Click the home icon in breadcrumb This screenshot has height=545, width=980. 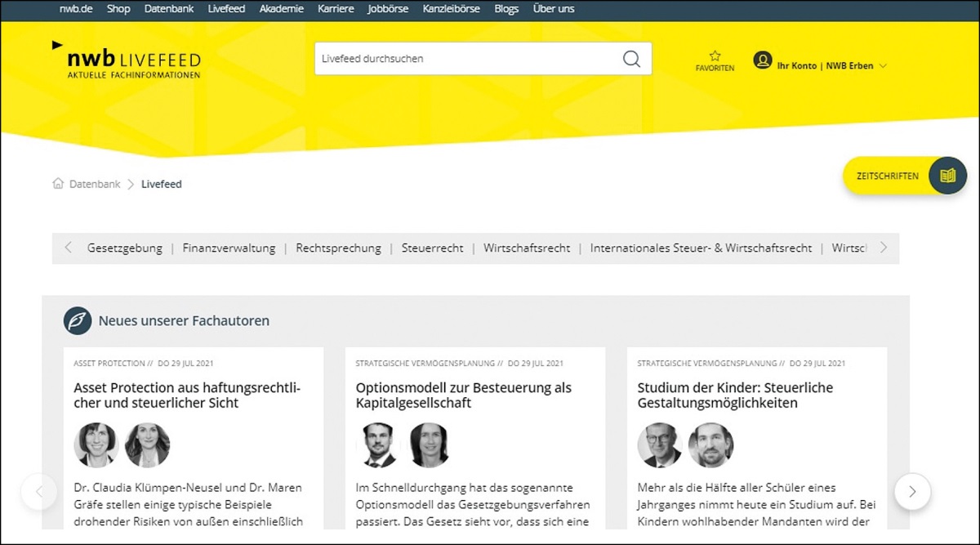point(58,184)
